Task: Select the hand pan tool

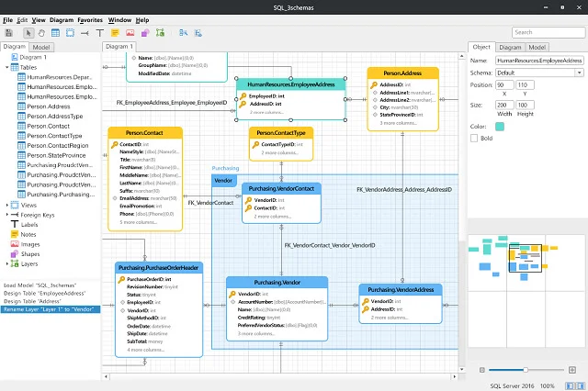Action: 41,33
